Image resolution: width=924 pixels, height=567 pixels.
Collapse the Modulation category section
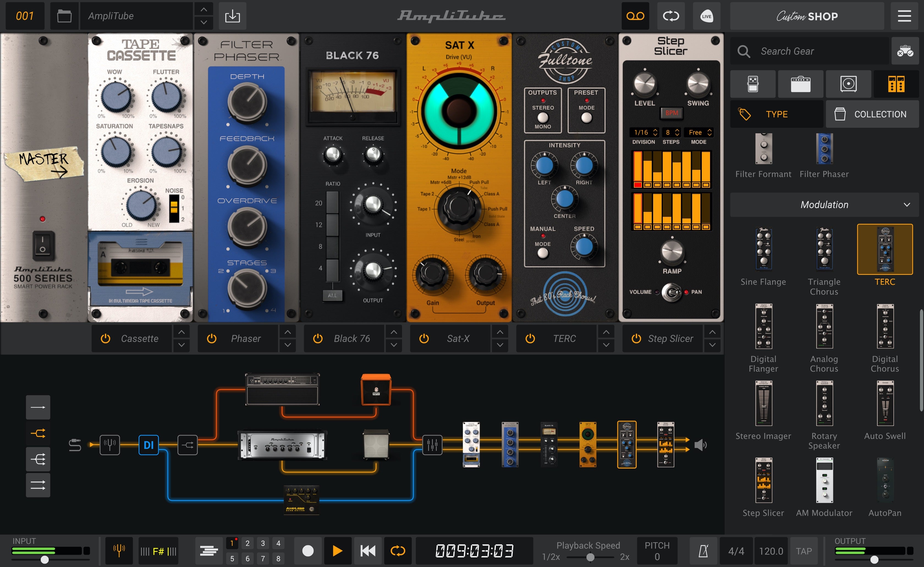click(x=908, y=205)
